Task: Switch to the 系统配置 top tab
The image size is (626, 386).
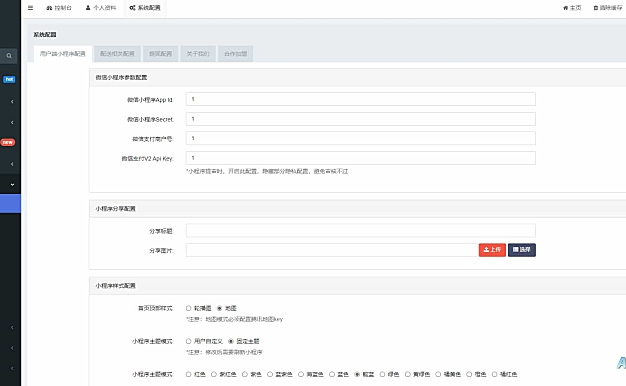Action: tap(145, 8)
